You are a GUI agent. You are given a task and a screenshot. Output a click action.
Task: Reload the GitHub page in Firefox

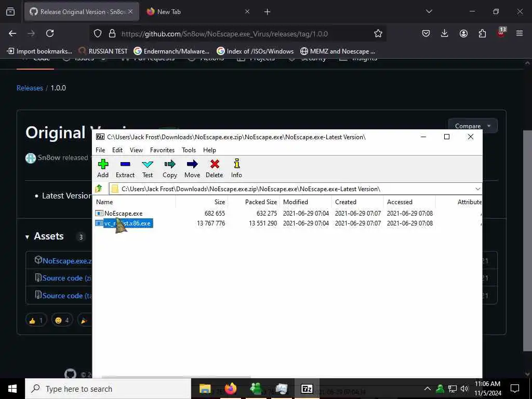tap(50, 33)
